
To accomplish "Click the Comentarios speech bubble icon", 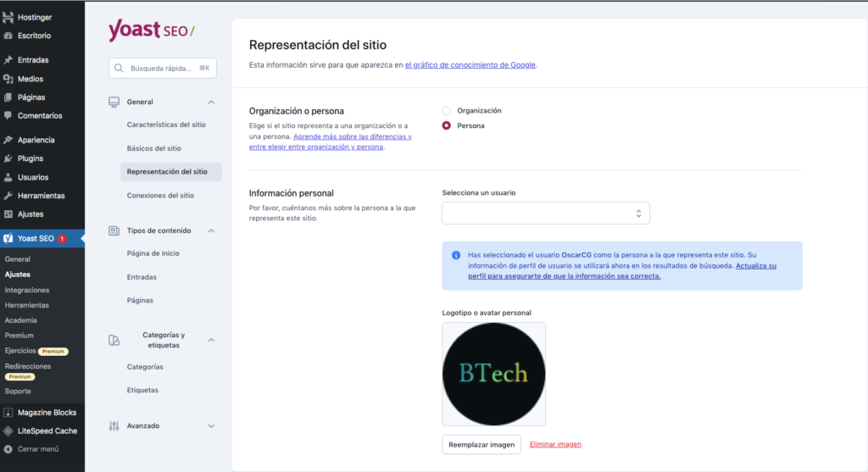I will tap(8, 116).
